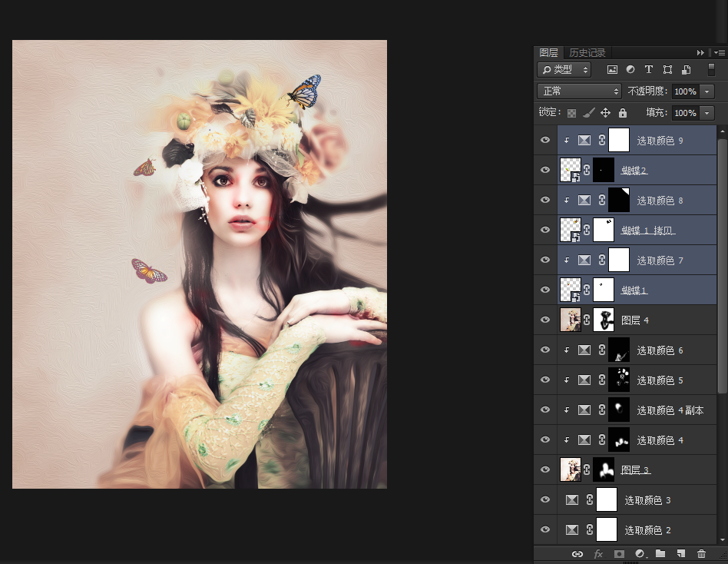The height and width of the screenshot is (564, 728).
Task: Toggle visibility of 图层 4
Action: (x=545, y=320)
